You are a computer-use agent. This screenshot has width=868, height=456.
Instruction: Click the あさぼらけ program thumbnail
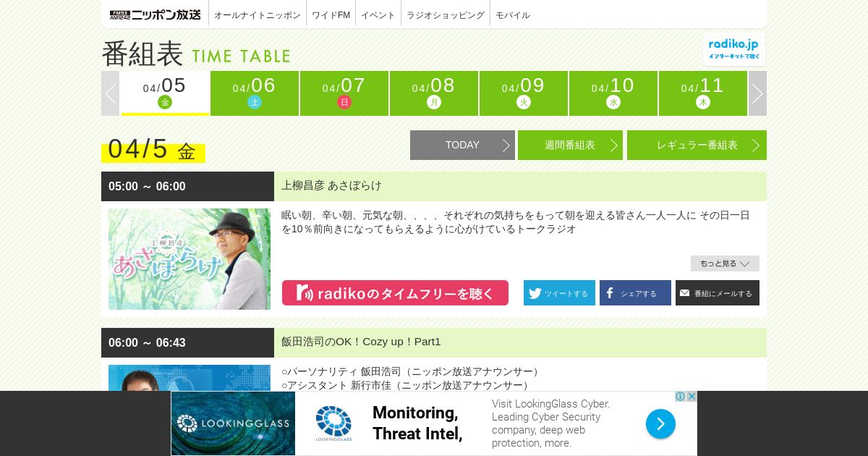click(x=190, y=259)
